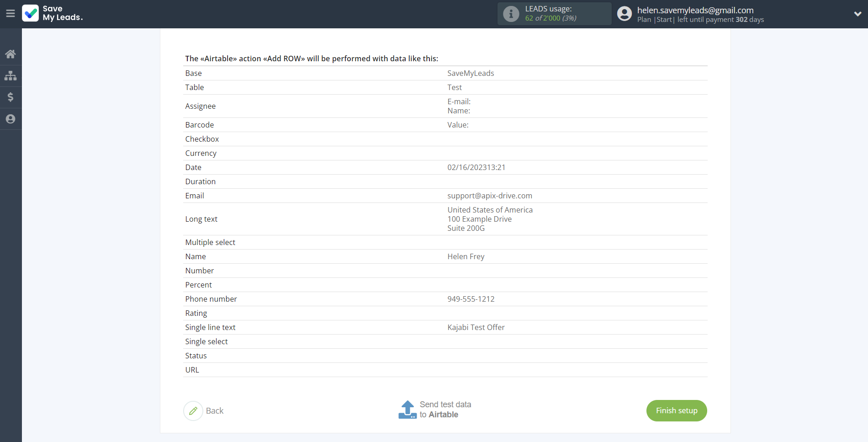Click the upload icon for test data
Viewport: 868px width, 442px height.
point(408,410)
